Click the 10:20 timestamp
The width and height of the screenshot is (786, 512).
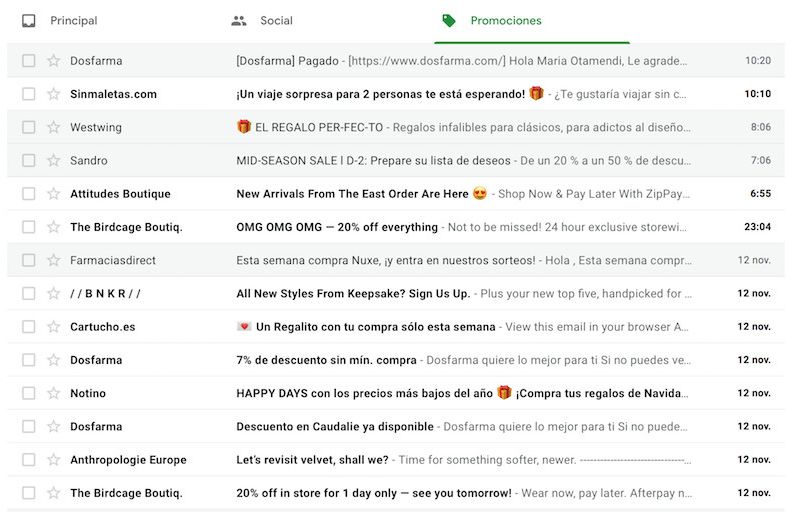point(758,61)
